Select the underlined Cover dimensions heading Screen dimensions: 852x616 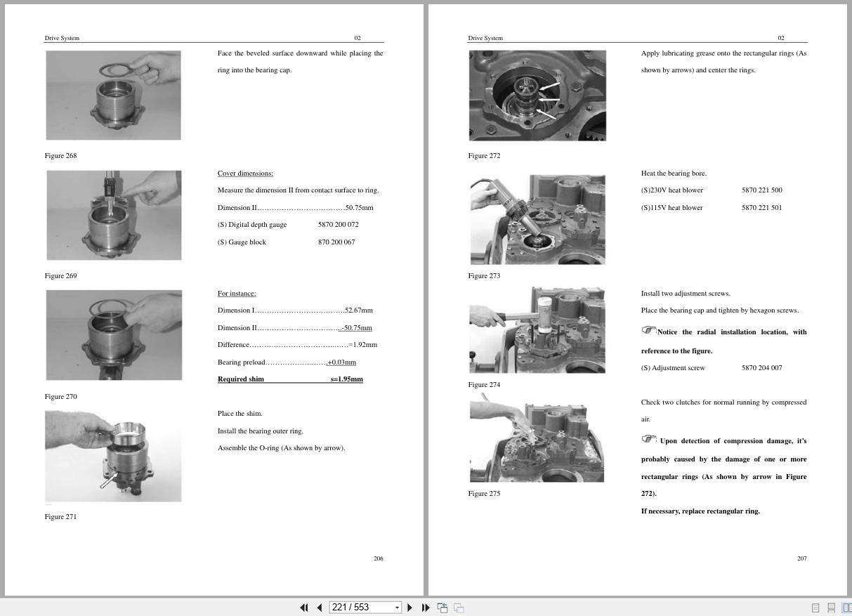click(x=244, y=173)
